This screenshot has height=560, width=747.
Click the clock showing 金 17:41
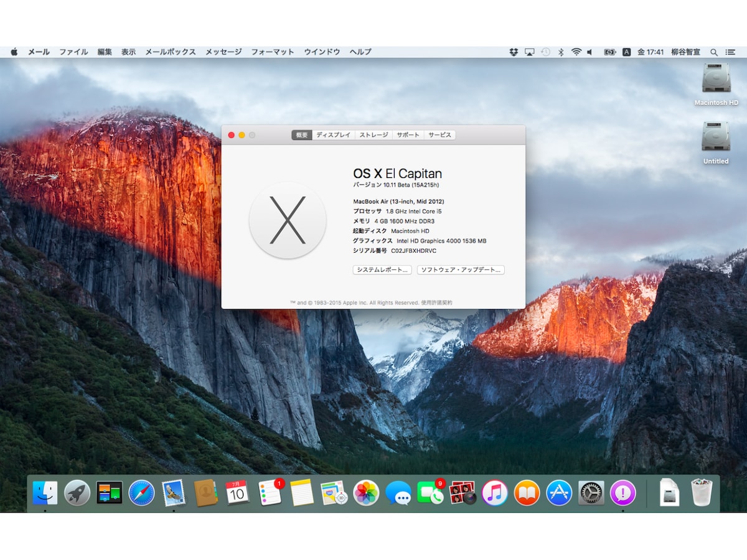tap(651, 52)
